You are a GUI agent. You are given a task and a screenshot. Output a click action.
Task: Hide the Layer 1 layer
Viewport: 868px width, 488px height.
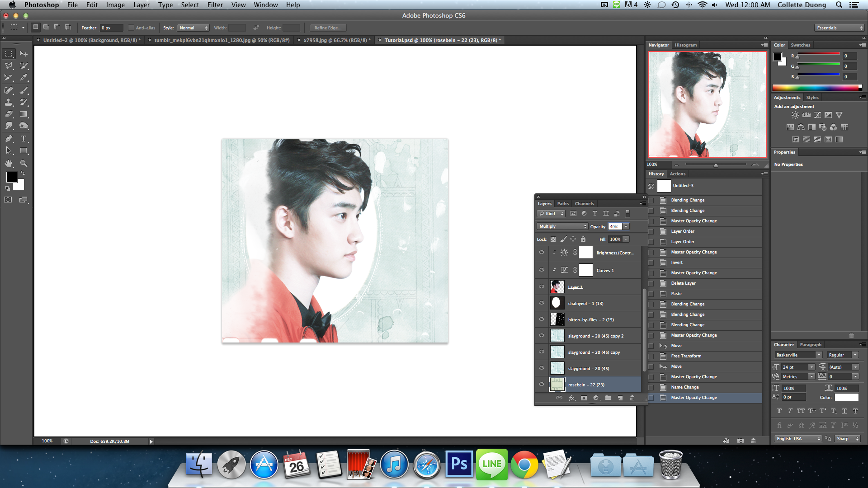542,286
